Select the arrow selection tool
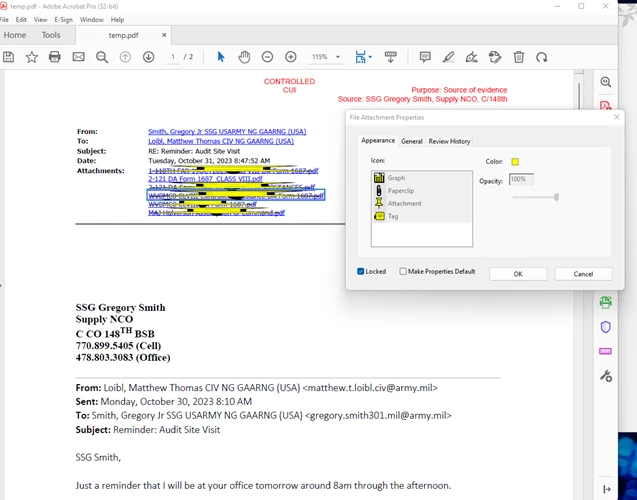Viewport: 637px width, 500px height. tap(221, 57)
